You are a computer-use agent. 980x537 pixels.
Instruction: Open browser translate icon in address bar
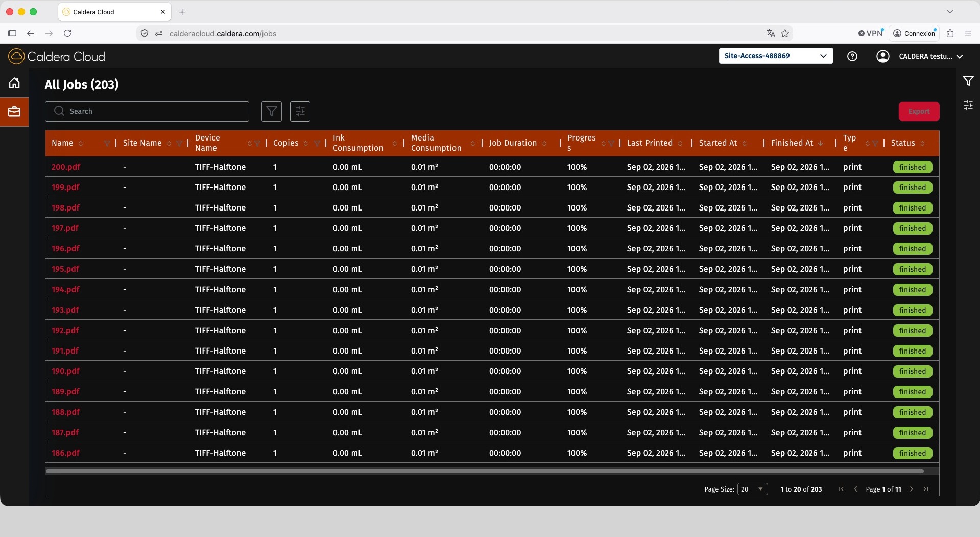[771, 33]
